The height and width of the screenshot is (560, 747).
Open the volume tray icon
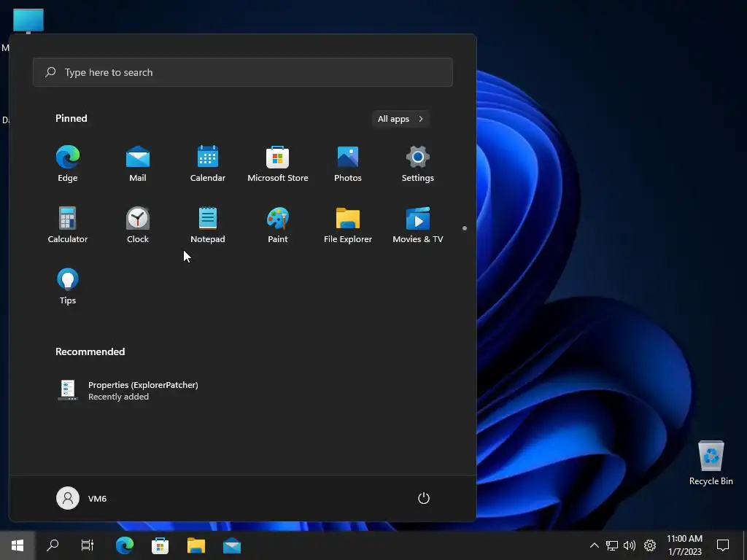tap(630, 545)
